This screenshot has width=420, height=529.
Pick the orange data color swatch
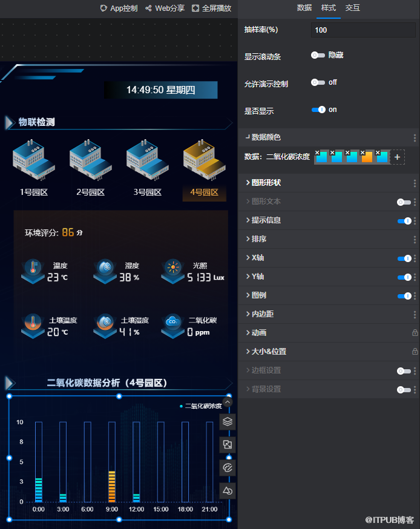(x=367, y=157)
